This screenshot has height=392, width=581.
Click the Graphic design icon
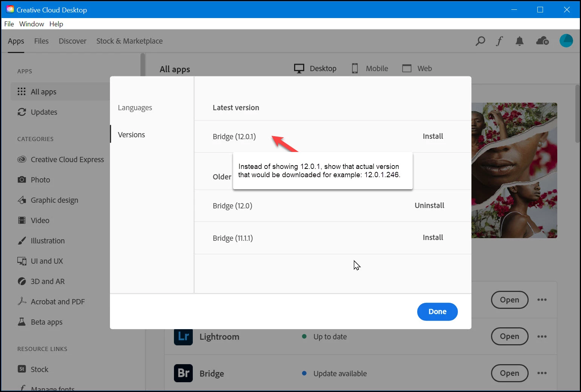click(22, 200)
